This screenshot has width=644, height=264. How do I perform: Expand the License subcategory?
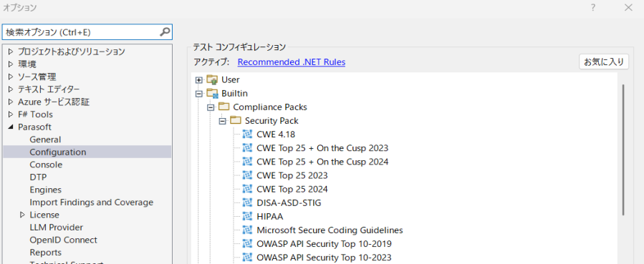tap(23, 215)
